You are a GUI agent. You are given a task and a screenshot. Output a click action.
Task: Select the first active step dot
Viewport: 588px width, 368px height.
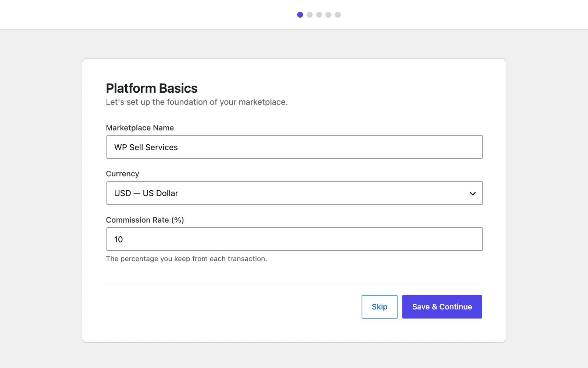click(300, 15)
